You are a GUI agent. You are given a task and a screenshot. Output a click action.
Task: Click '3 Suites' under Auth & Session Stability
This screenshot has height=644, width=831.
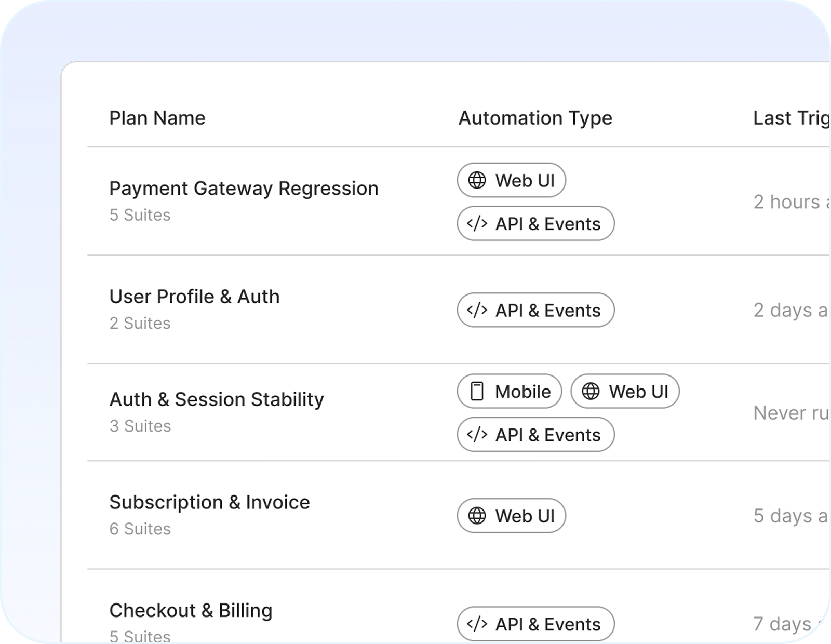point(140,426)
